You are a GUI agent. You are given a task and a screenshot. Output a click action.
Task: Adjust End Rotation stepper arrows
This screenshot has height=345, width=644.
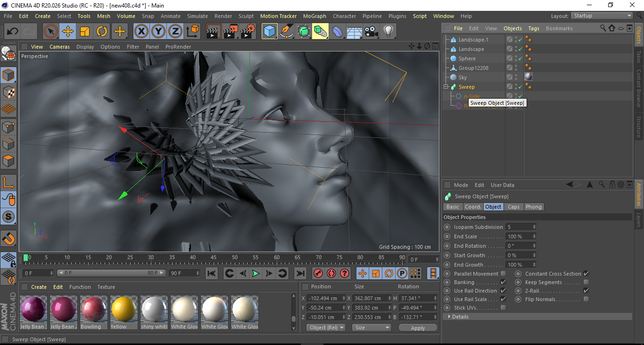[x=534, y=246]
